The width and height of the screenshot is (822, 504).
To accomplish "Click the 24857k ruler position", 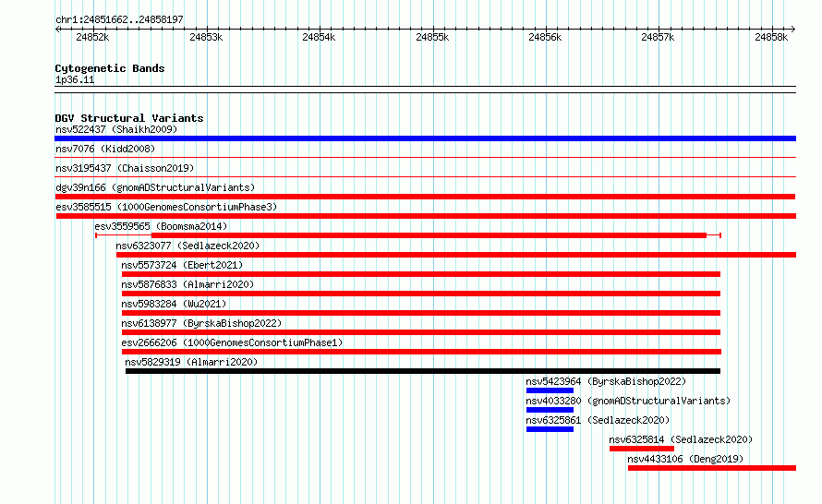I will [x=658, y=37].
